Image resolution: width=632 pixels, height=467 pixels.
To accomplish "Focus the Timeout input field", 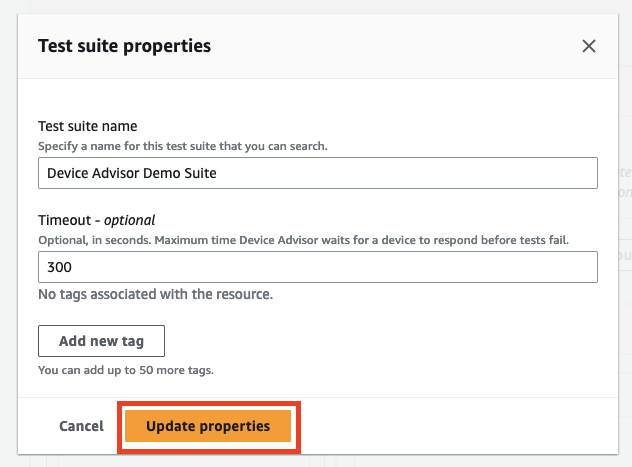I will pos(317,267).
